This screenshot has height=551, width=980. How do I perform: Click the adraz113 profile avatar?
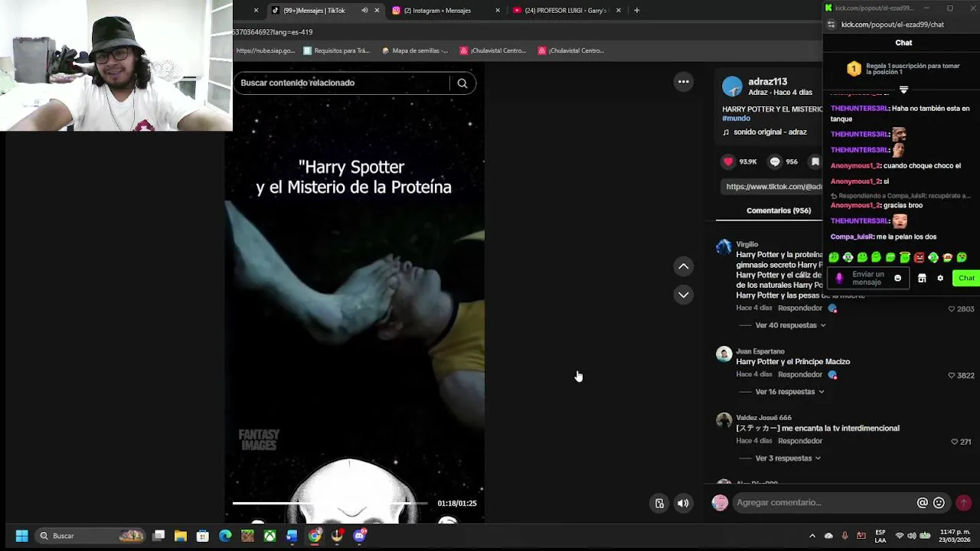coord(733,86)
